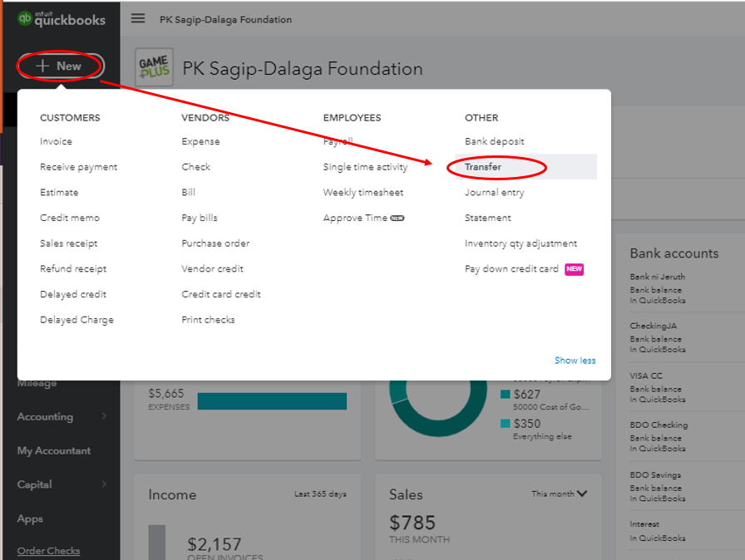
Task: Select Statement under Other
Action: 487,218
